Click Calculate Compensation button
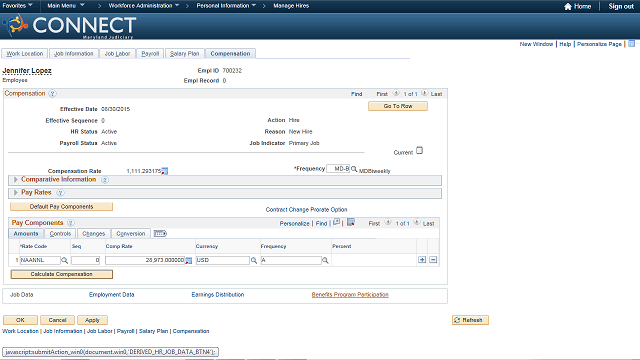The image size is (640, 360). (62, 274)
